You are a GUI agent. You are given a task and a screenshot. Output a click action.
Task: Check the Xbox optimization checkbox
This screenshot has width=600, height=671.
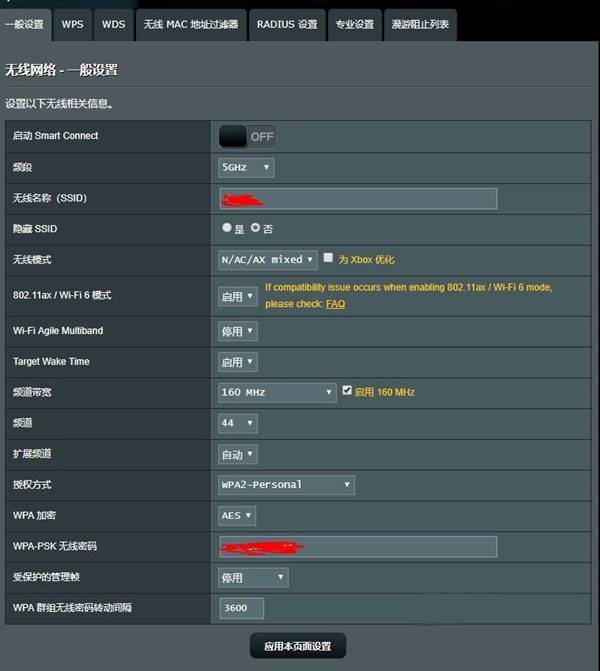[x=328, y=258]
